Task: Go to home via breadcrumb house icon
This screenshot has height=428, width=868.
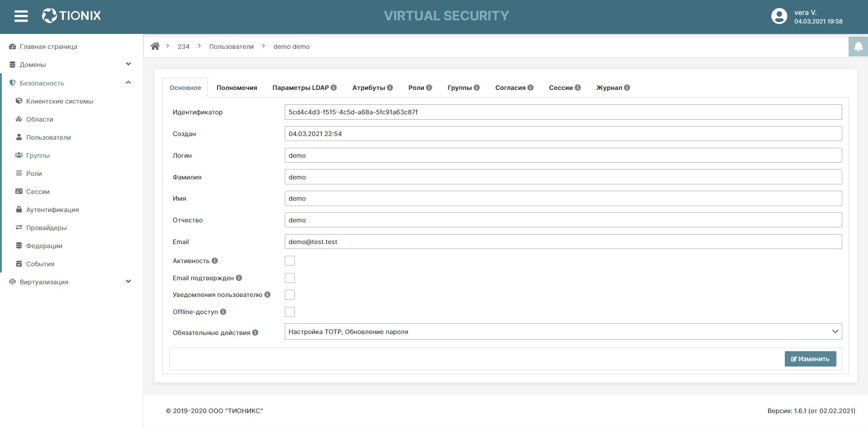Action: pyautogui.click(x=155, y=46)
